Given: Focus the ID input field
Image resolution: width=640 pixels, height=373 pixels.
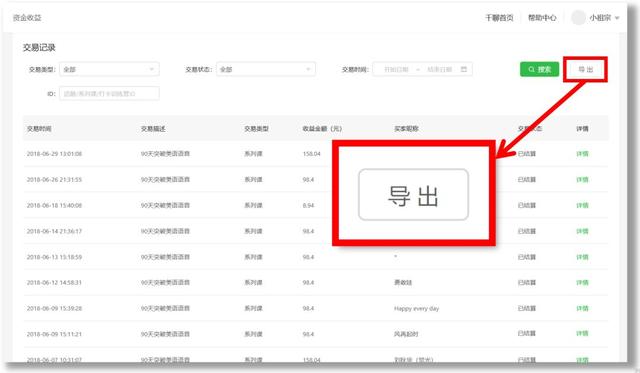Looking at the screenshot, I should click(109, 93).
